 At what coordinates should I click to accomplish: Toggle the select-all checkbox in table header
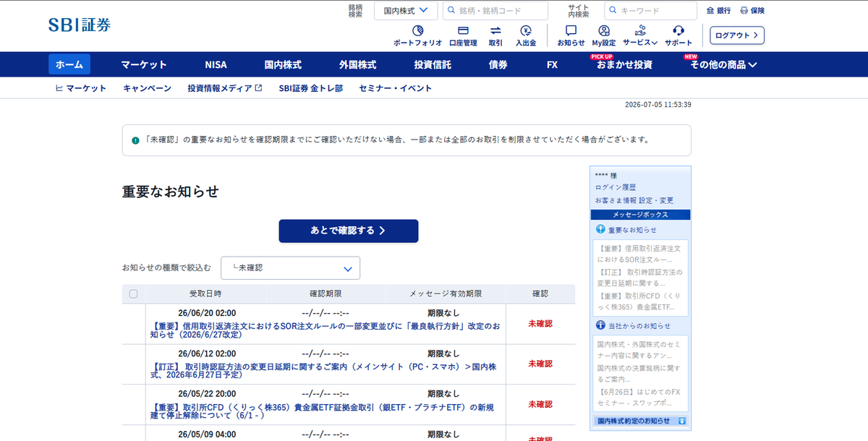(133, 294)
